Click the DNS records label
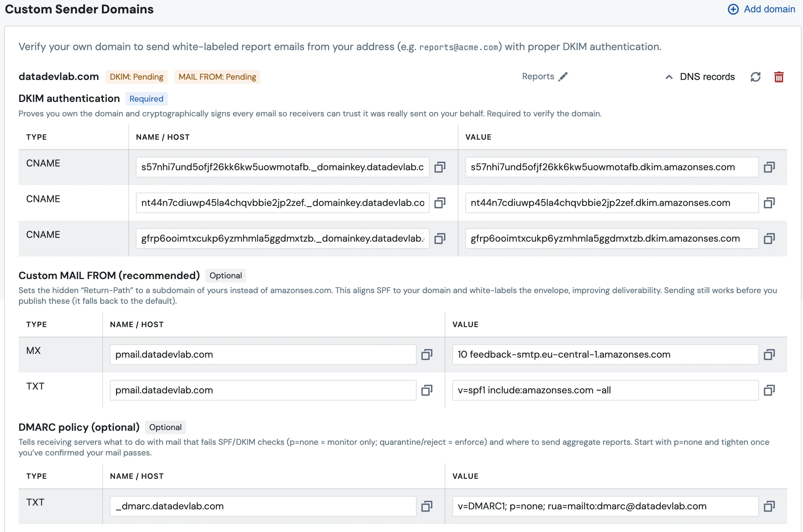This screenshot has height=532, width=803. point(707,77)
